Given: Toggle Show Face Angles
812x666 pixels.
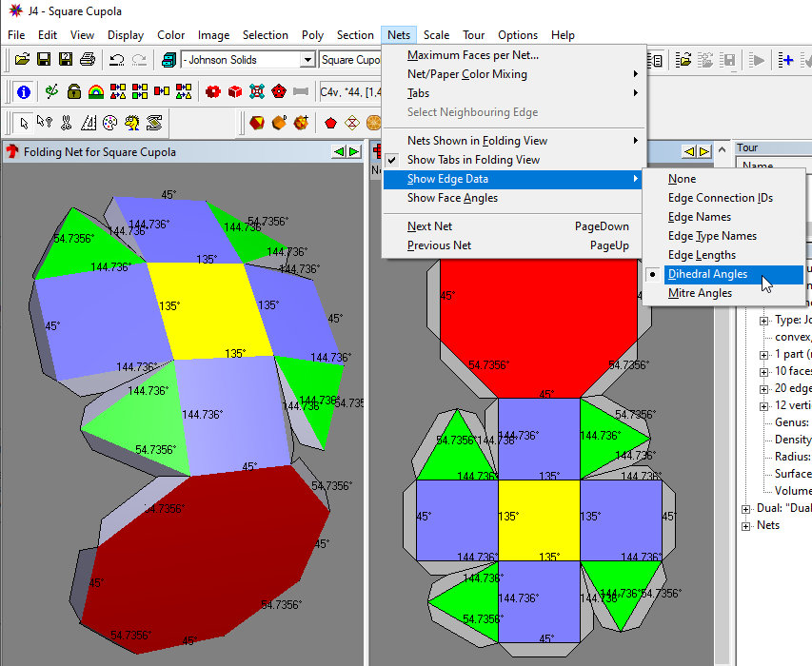Looking at the screenshot, I should tap(452, 198).
